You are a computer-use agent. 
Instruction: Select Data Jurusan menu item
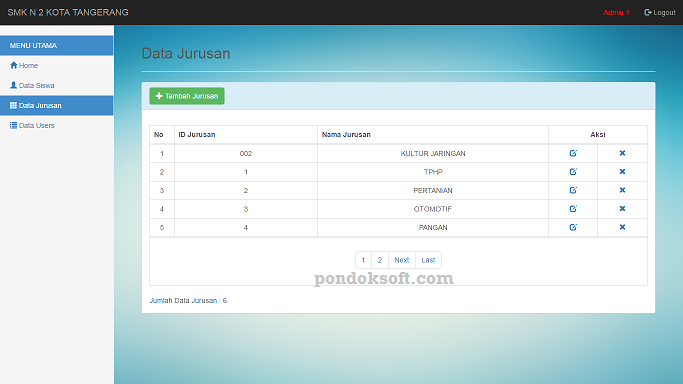coord(57,105)
